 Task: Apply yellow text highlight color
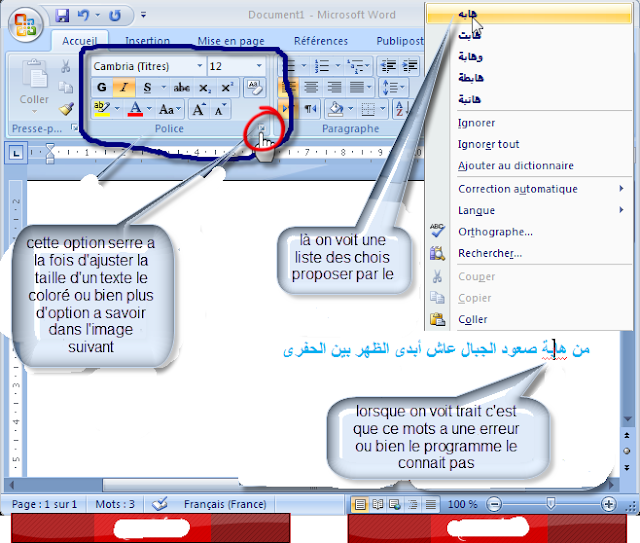coord(102,109)
